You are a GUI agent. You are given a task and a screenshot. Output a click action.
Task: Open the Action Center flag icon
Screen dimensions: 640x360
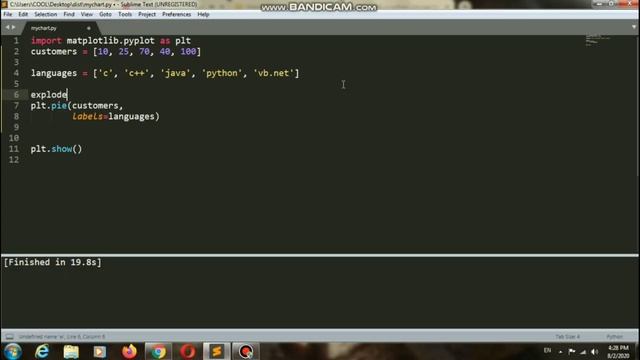[572, 351]
